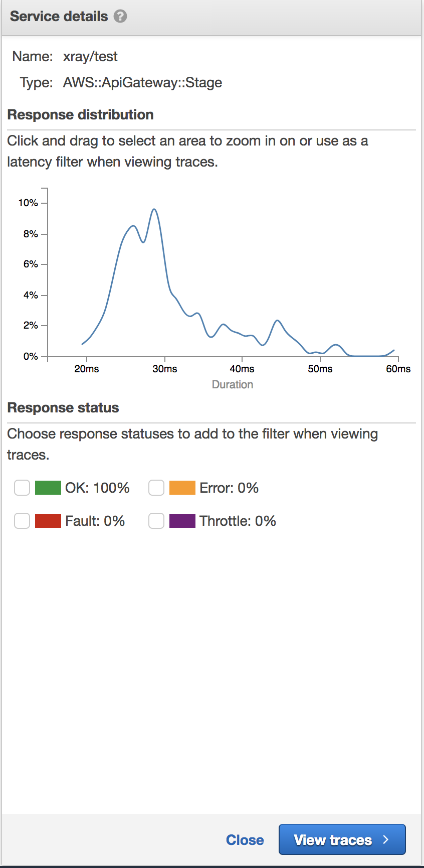Click the green OK color swatch

[48, 487]
